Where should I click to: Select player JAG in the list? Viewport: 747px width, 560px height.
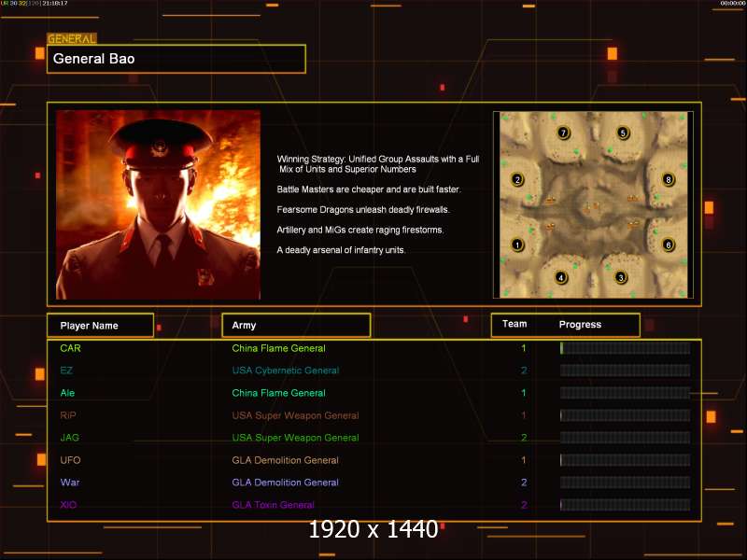point(69,438)
